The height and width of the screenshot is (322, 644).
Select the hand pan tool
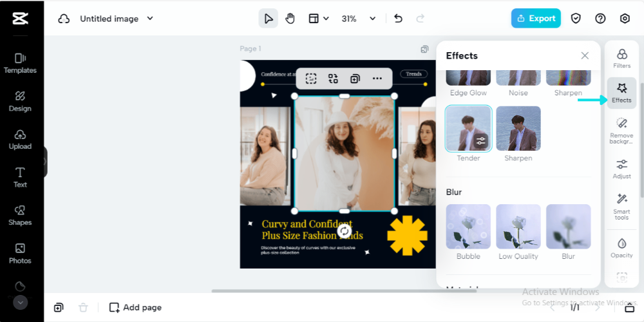click(x=290, y=19)
